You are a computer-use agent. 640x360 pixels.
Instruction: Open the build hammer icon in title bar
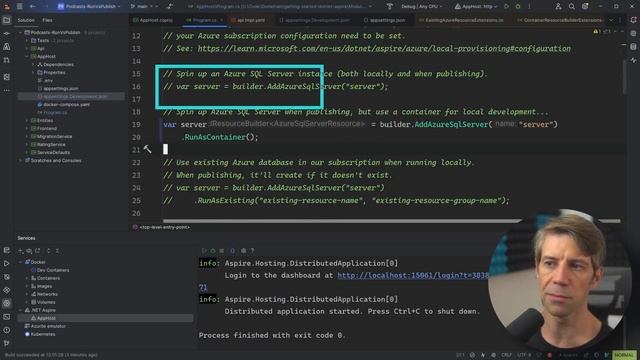click(389, 7)
